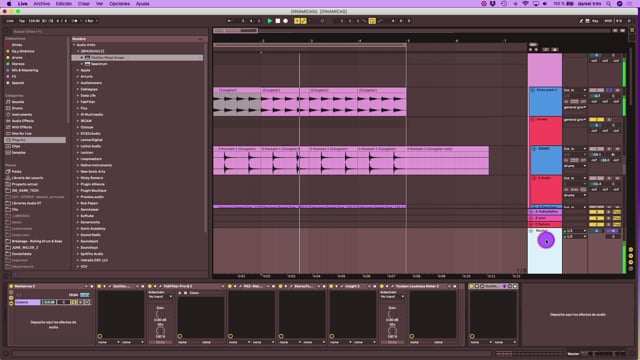Open the Max for Live category
Screen dimensions: 640x360
click(21, 133)
